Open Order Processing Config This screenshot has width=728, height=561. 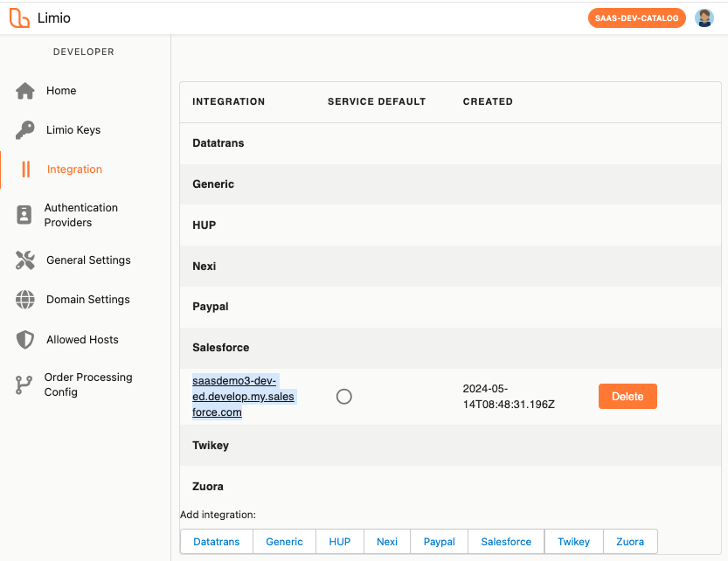point(88,385)
